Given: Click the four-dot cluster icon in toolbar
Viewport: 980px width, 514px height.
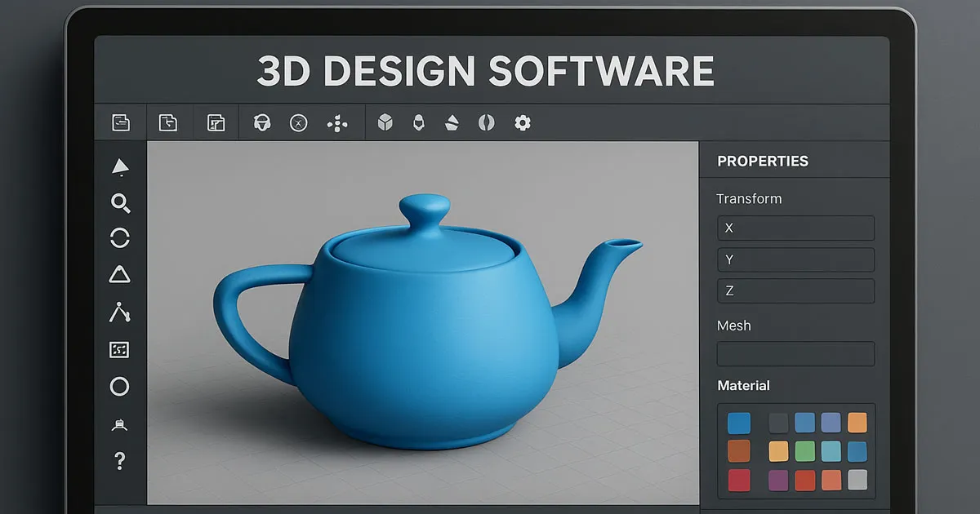Looking at the screenshot, I should click(x=337, y=123).
